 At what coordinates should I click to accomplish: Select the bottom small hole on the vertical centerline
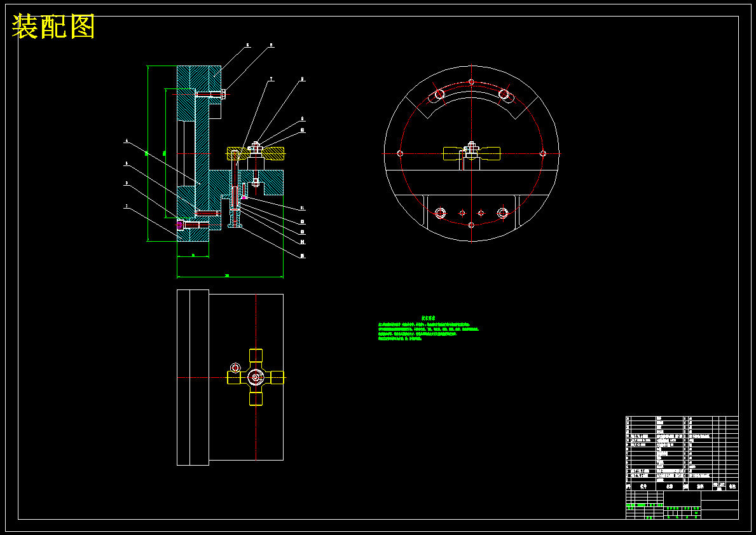472,225
